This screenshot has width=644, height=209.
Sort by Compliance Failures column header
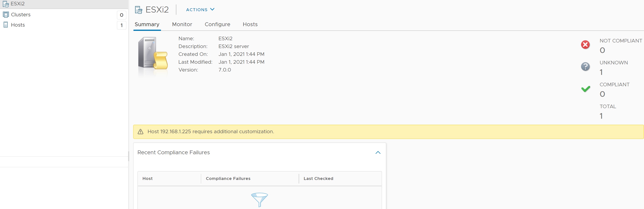(228, 178)
